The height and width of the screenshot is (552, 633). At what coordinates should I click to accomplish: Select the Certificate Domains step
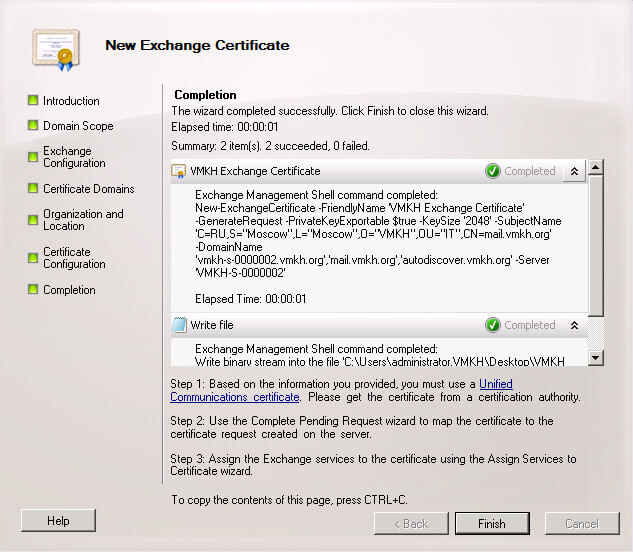89,189
